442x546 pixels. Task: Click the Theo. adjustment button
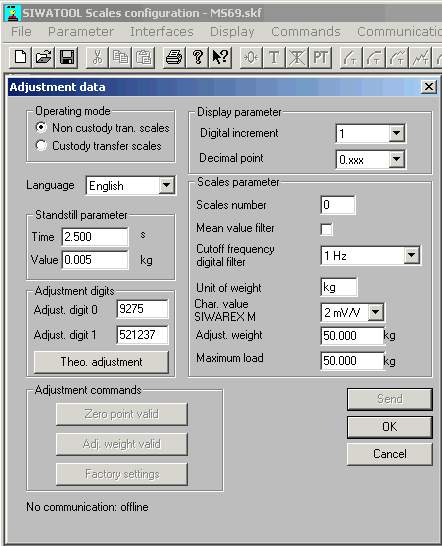point(101,362)
